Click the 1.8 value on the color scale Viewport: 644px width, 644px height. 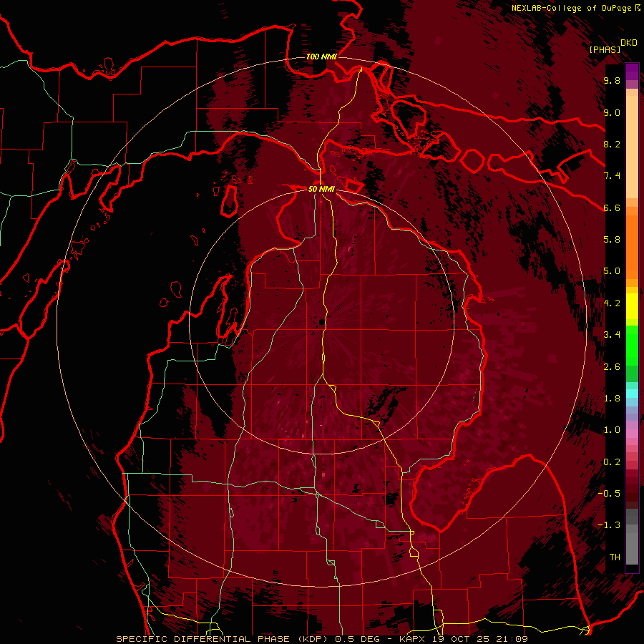(x=612, y=399)
